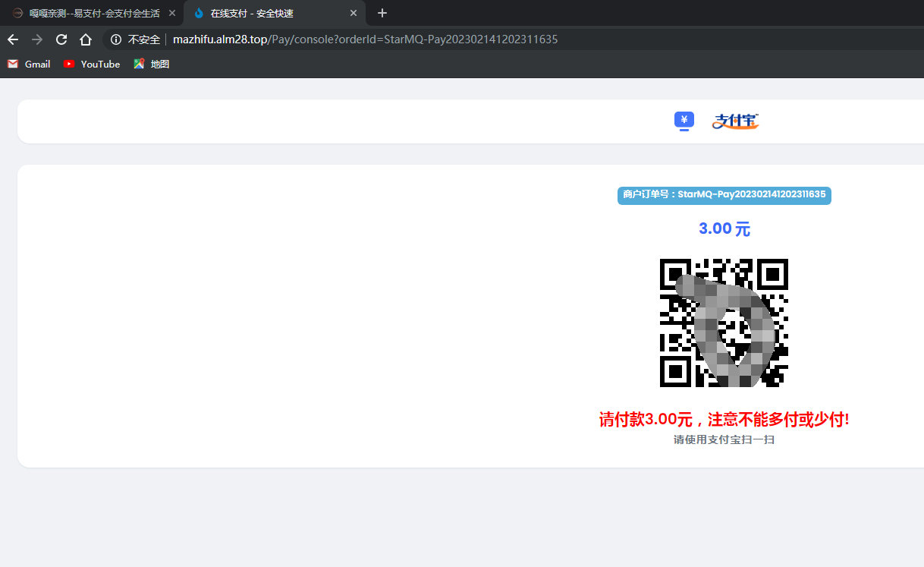Switch to the 嘎嘎亲测 易支付 tab
This screenshot has height=567, width=924.
[91, 13]
